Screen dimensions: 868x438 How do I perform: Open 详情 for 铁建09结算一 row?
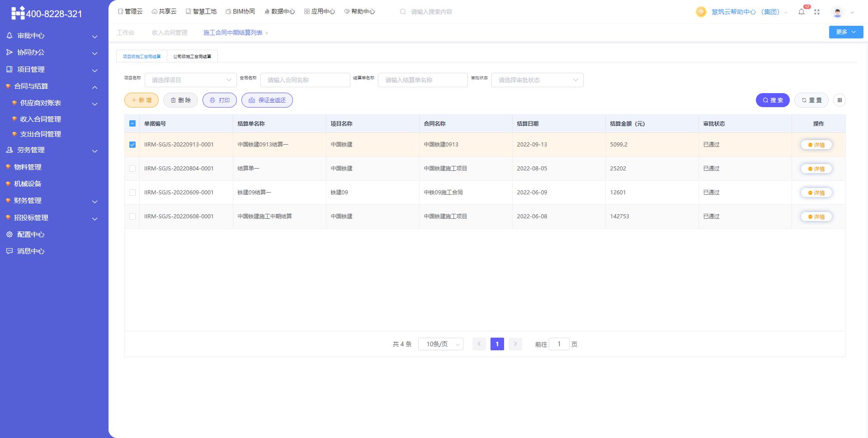816,193
